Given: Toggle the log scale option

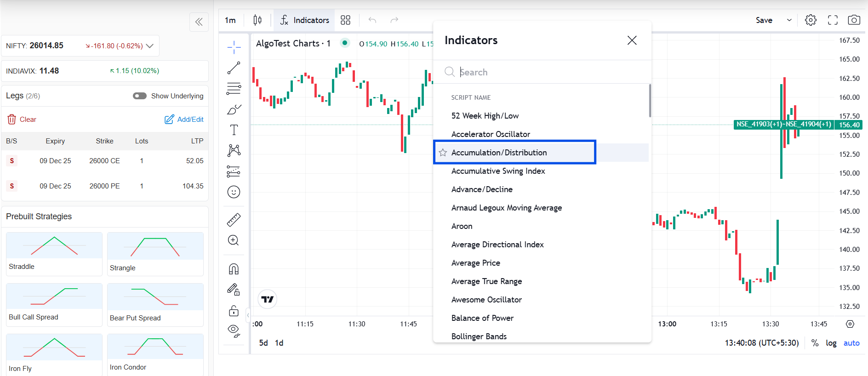Looking at the screenshot, I should coord(831,343).
